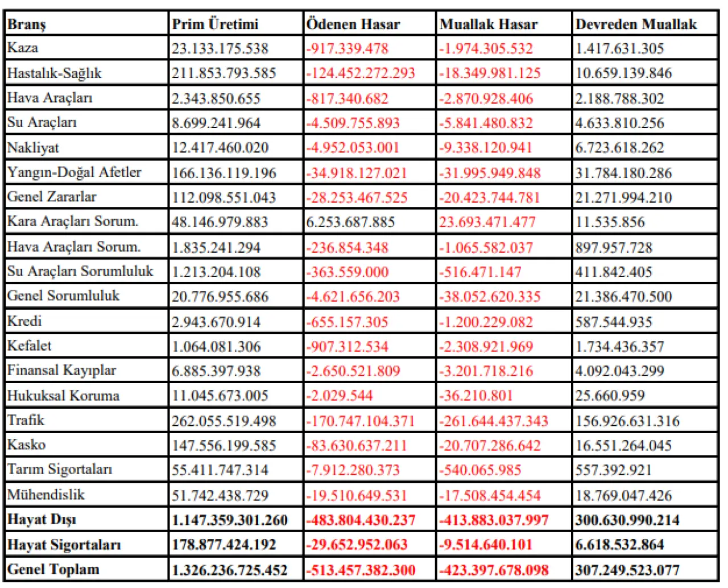
Task: Click the Ödenen Hasar header cell
Action: click(x=353, y=24)
